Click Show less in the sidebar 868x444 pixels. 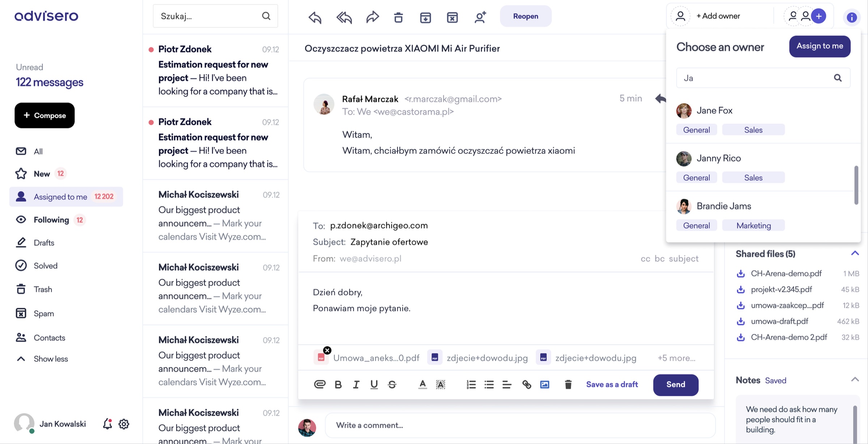pyautogui.click(x=51, y=358)
